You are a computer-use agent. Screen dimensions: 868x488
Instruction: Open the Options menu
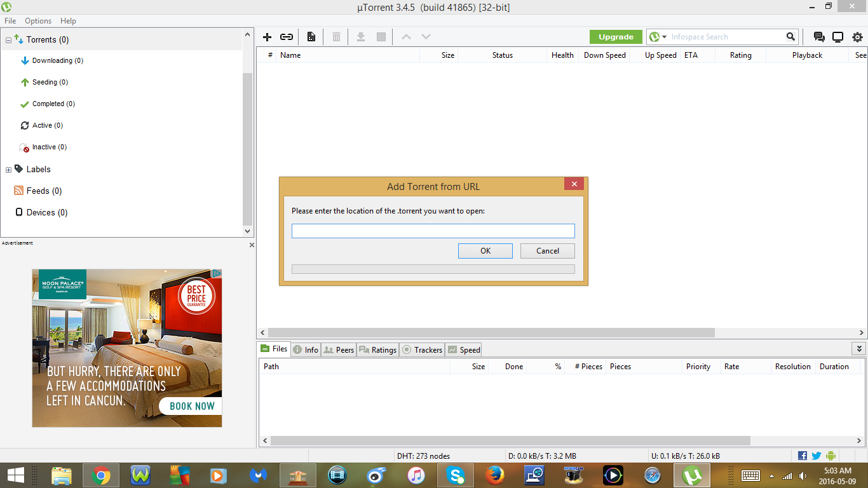click(x=38, y=21)
